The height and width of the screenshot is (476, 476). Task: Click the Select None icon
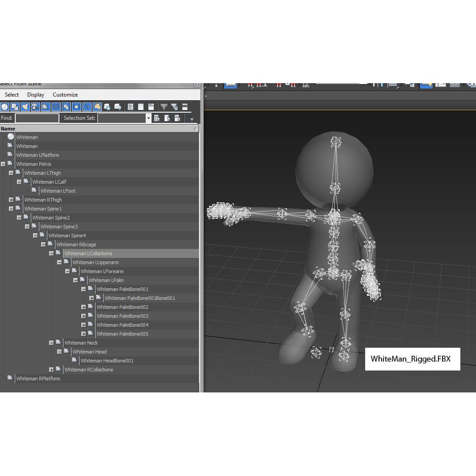(x=140, y=106)
